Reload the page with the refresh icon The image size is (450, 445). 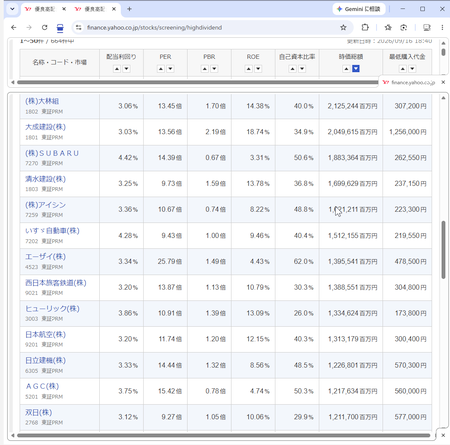44,28
